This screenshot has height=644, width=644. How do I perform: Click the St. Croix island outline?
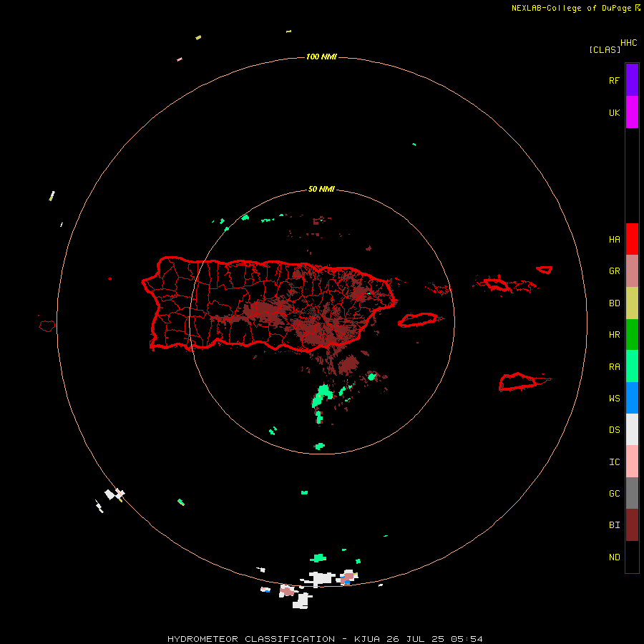[x=519, y=382]
